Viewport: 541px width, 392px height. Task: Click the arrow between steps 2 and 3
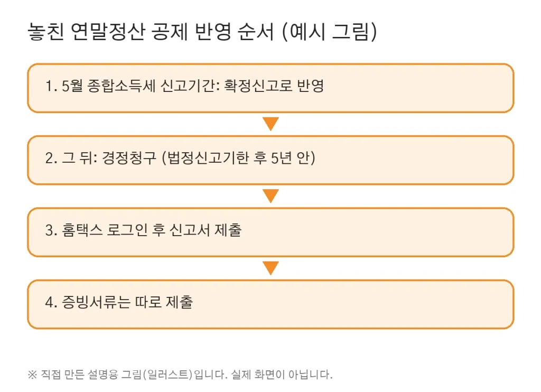(270, 196)
